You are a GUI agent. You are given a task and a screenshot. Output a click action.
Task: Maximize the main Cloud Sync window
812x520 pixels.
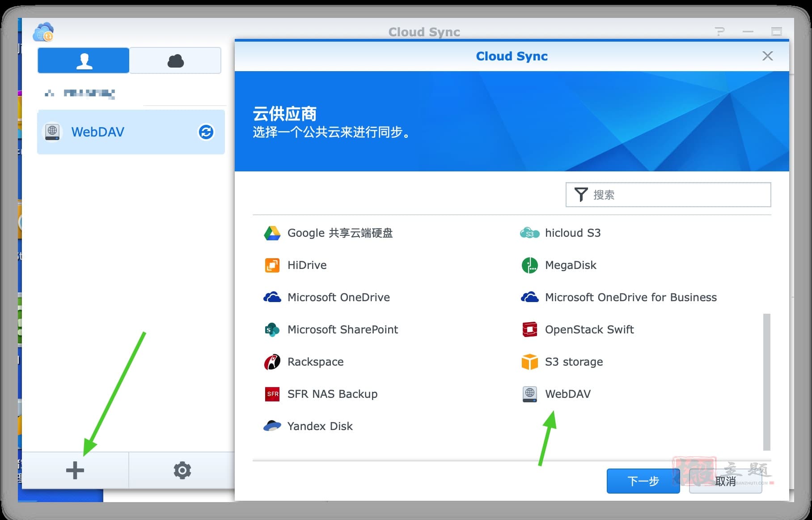[777, 31]
